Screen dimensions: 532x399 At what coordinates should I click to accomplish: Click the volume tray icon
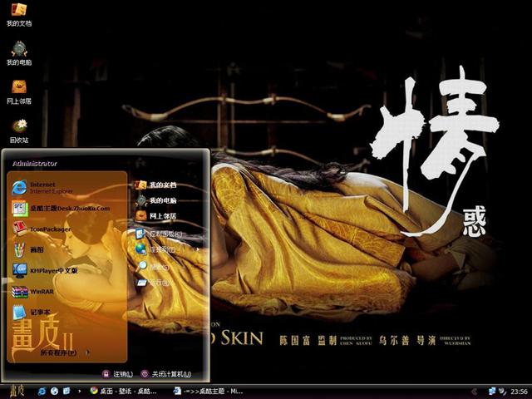pyautogui.click(x=501, y=392)
